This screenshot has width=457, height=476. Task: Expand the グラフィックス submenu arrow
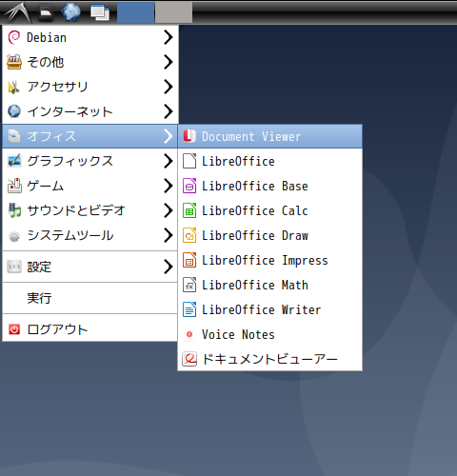[x=169, y=161]
